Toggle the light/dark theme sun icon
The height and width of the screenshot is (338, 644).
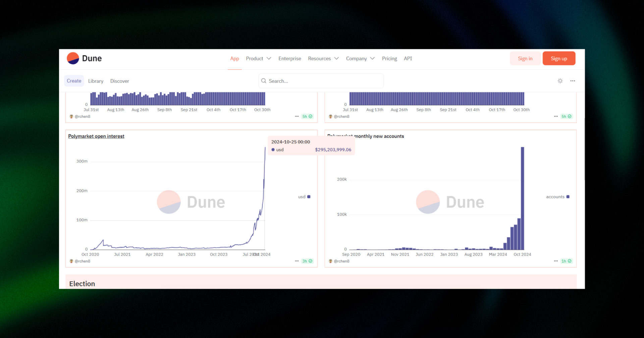point(560,81)
